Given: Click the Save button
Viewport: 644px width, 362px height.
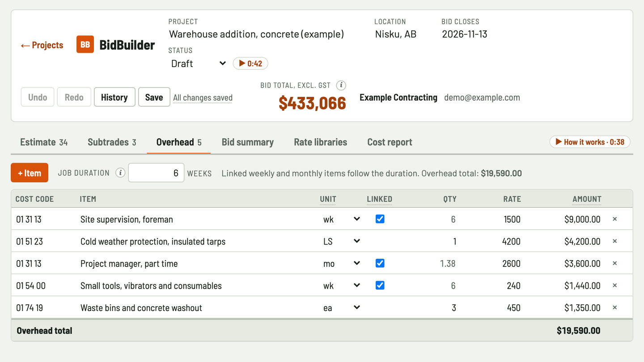Looking at the screenshot, I should pos(154,97).
